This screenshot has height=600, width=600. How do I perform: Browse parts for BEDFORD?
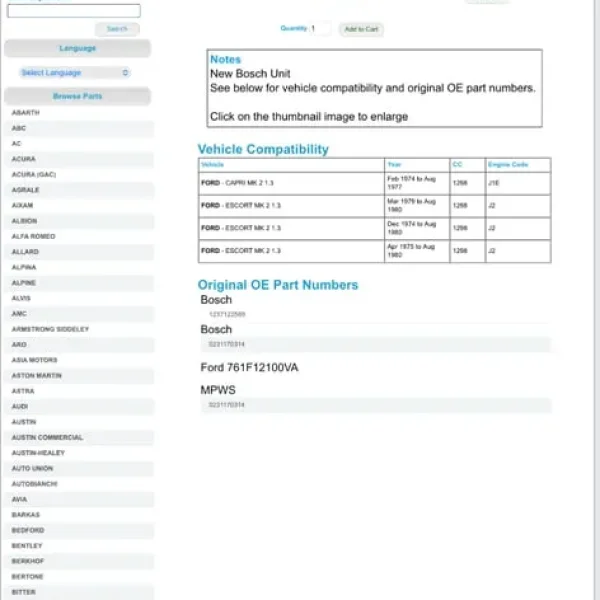[x=28, y=530]
